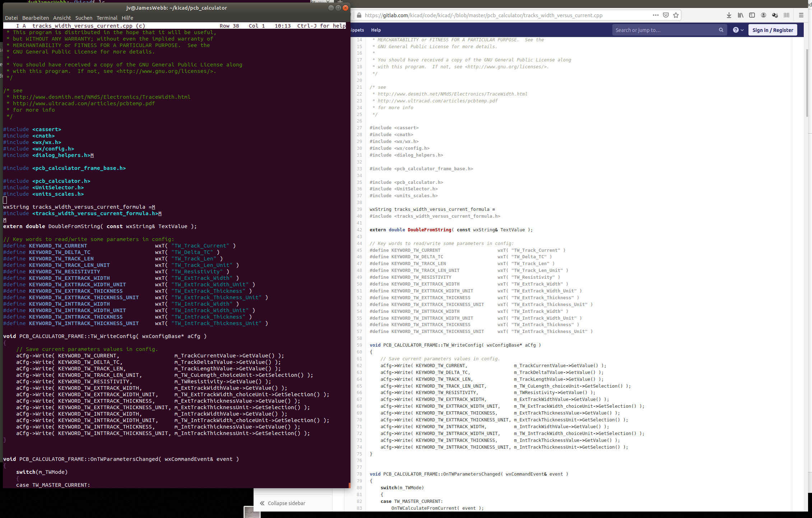Open the Firefox library icon
812x518 pixels.
click(x=741, y=15)
